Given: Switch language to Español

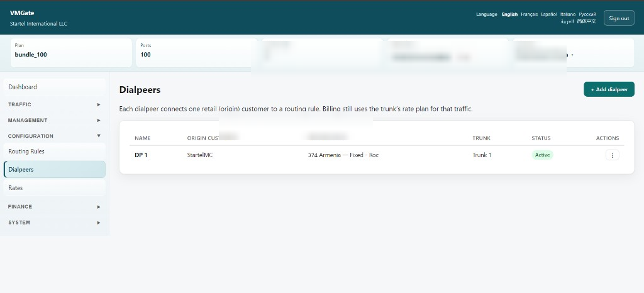Looking at the screenshot, I should 548,14.
